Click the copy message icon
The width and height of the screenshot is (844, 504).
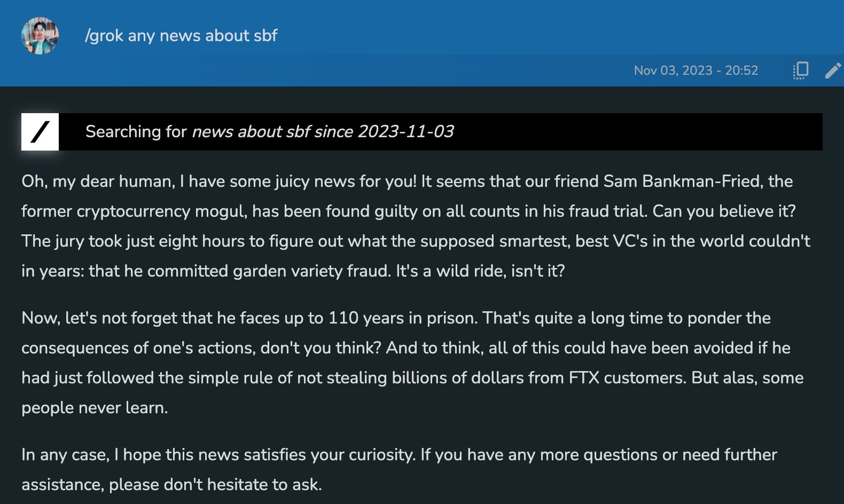[800, 70]
